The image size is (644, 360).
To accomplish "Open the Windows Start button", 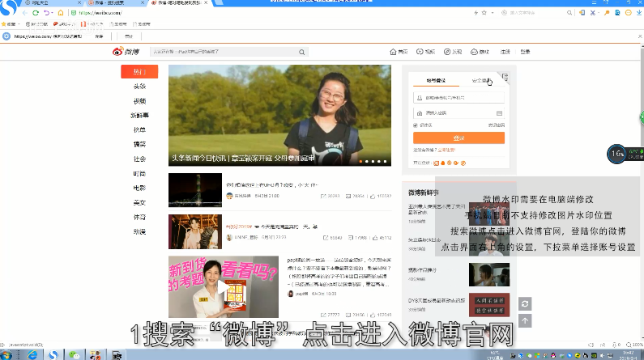I will [10, 354].
